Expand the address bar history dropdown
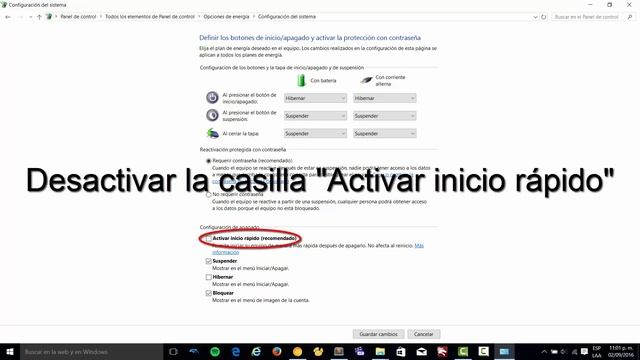 pyautogui.click(x=535, y=17)
